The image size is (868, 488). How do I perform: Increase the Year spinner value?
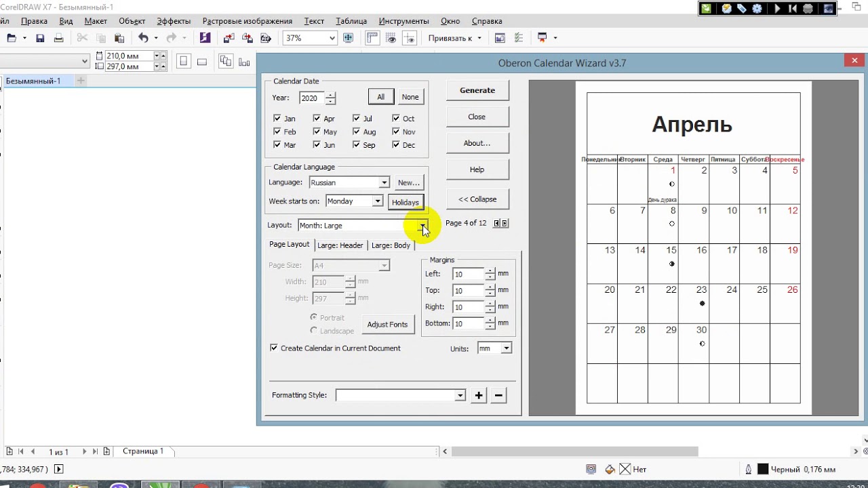pos(330,95)
